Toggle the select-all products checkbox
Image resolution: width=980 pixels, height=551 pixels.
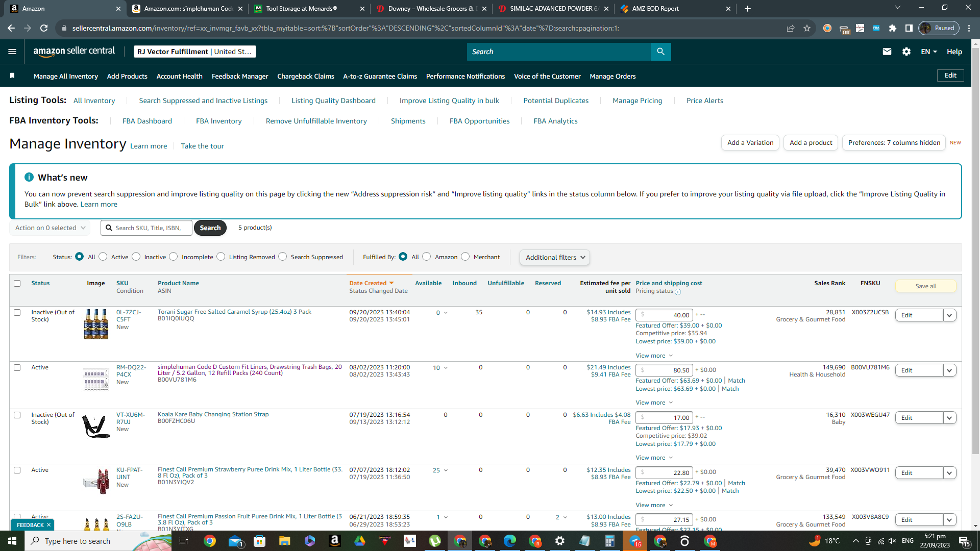coord(17,283)
